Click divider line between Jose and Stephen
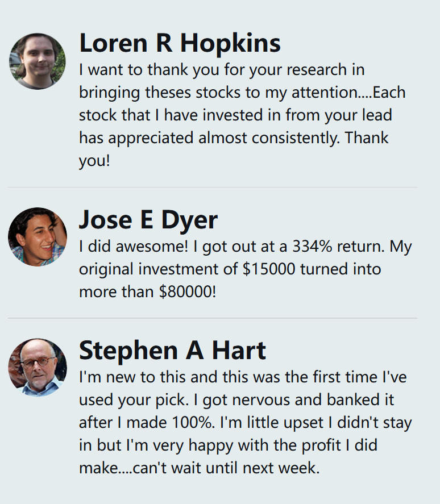440x504 pixels. [x=212, y=318]
